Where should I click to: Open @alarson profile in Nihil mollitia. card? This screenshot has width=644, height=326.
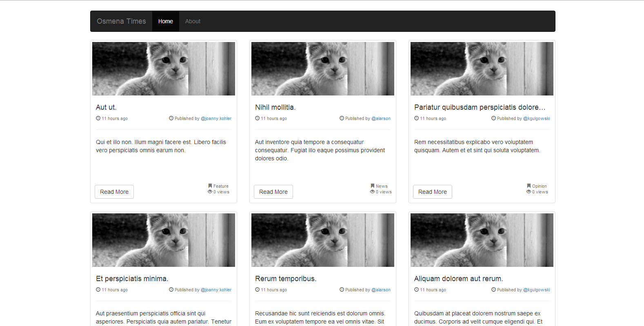pos(381,118)
